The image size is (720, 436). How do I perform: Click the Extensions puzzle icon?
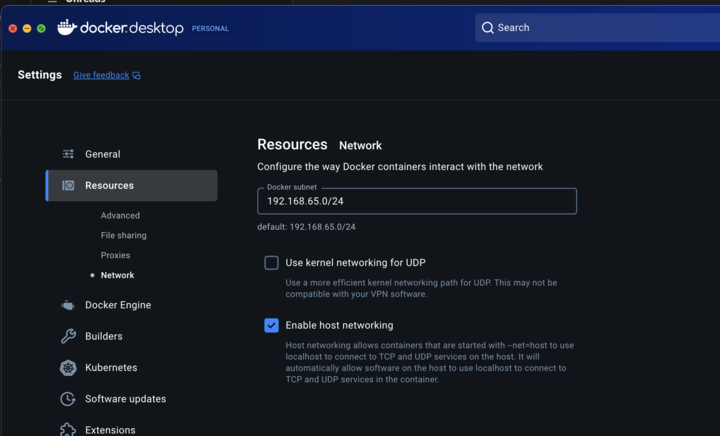(68, 430)
